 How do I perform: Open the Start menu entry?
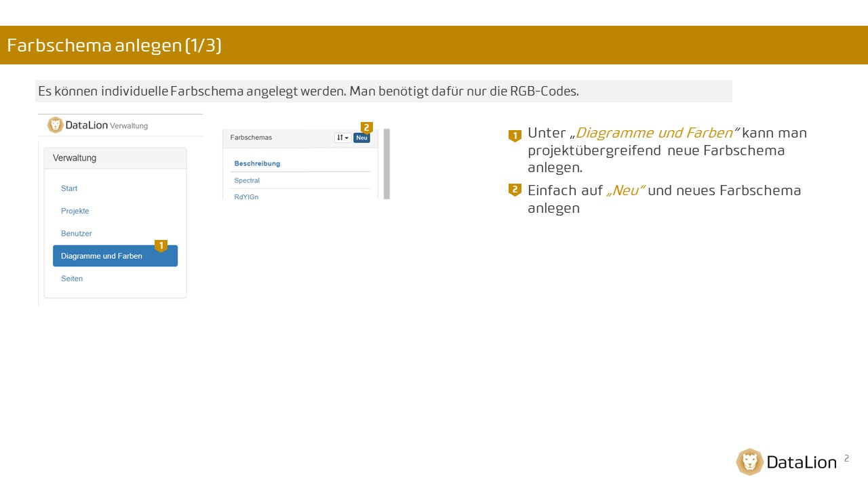69,188
